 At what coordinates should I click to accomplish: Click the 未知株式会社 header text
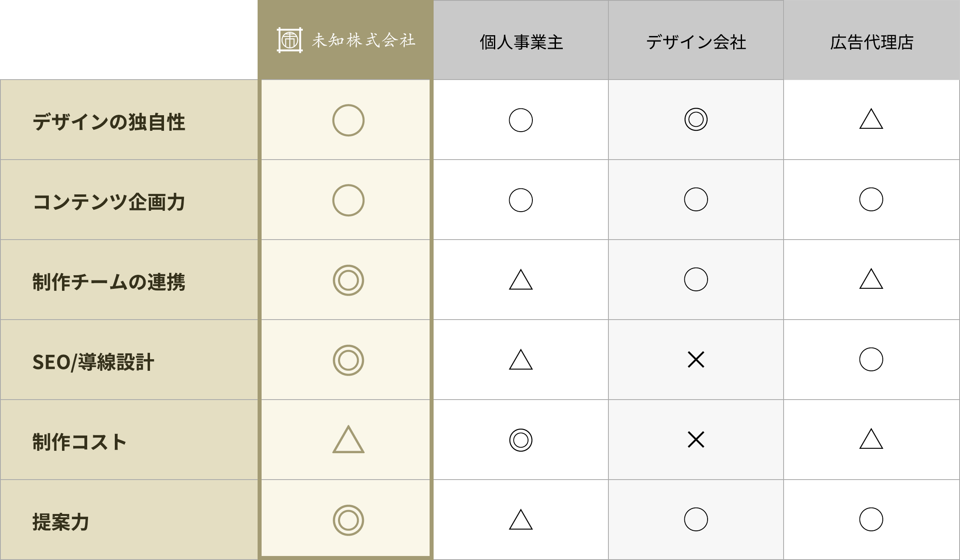(x=363, y=40)
